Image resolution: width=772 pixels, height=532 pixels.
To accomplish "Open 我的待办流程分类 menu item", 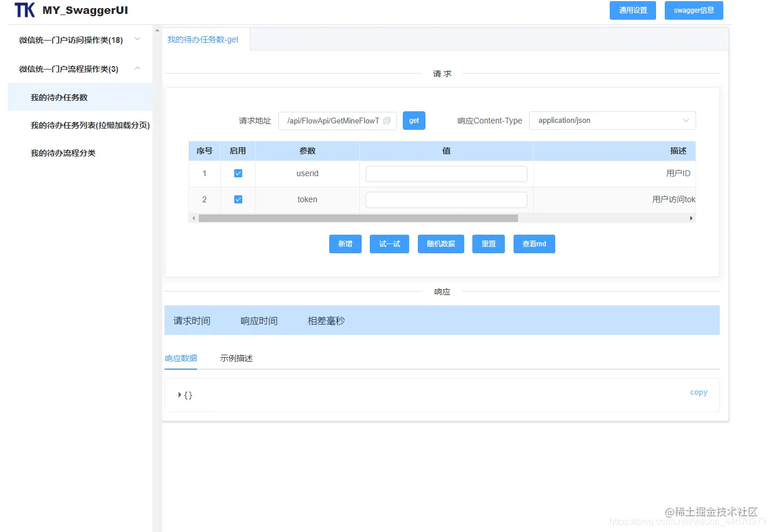I will coord(80,153).
